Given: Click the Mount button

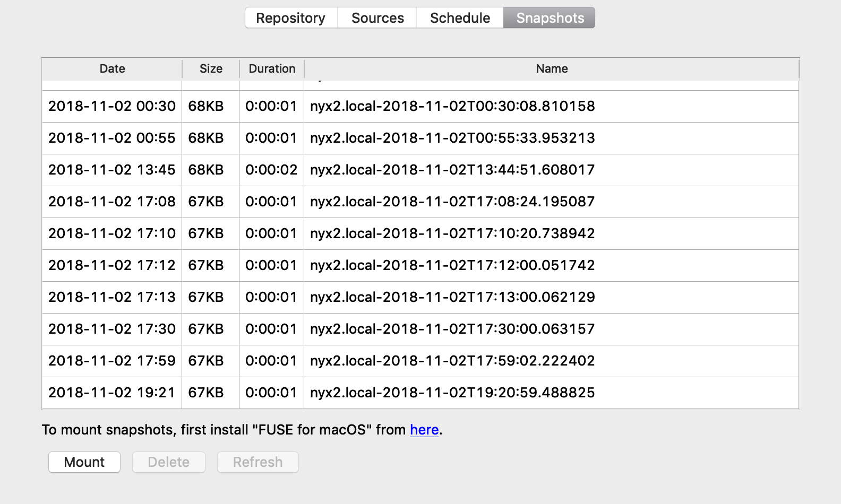Looking at the screenshot, I should (84, 462).
